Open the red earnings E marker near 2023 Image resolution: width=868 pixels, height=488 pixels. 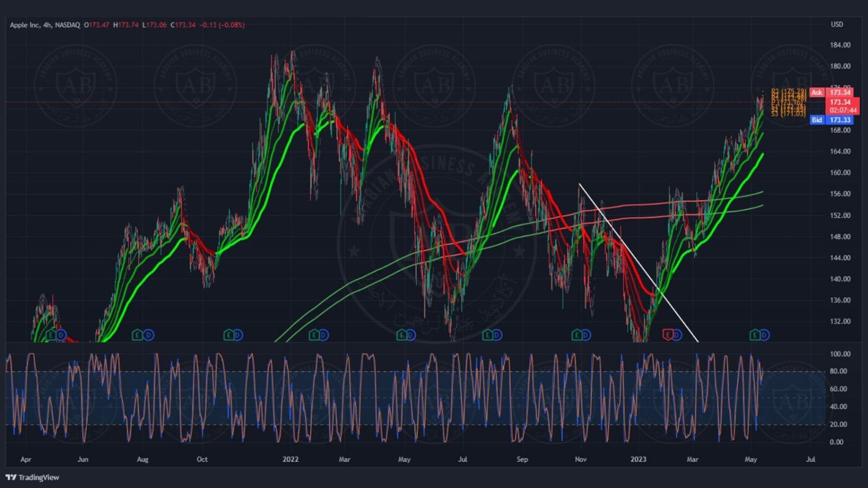667,335
